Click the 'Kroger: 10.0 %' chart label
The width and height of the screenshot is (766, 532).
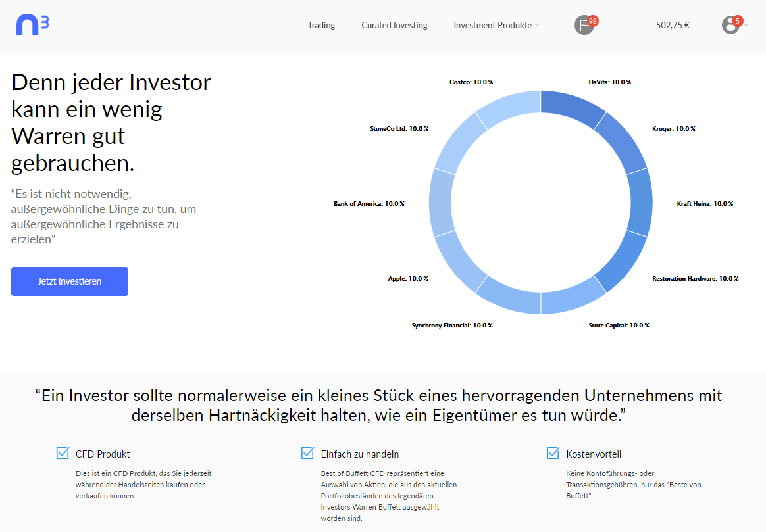(x=674, y=129)
